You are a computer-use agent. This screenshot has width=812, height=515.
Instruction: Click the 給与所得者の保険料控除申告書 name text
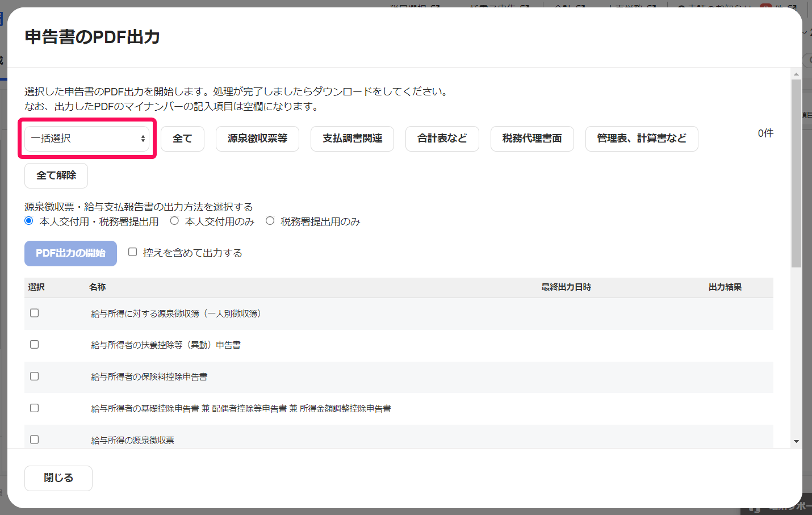coord(149,377)
